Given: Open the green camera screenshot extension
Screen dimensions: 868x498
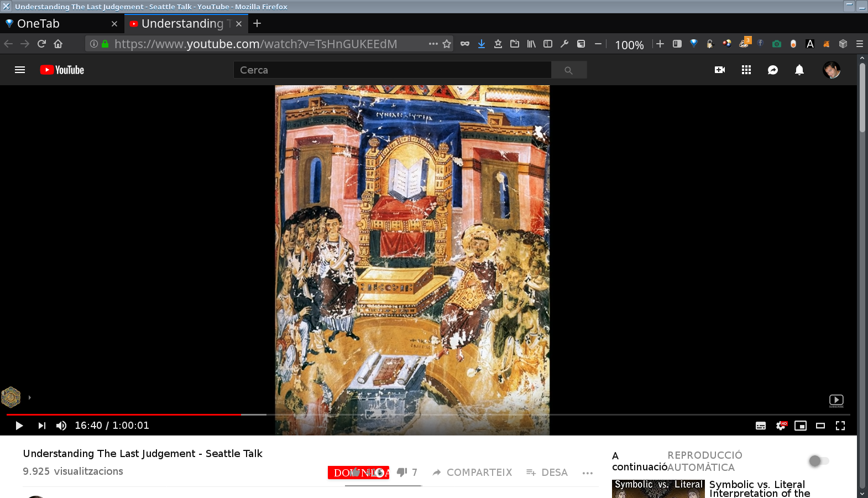Looking at the screenshot, I should [777, 44].
